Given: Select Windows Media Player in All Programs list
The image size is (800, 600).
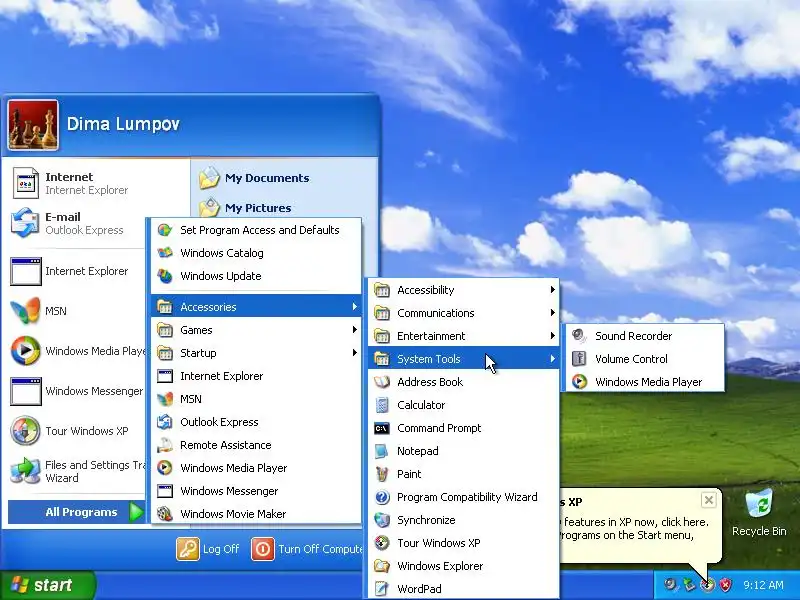Looking at the screenshot, I should [256, 468].
